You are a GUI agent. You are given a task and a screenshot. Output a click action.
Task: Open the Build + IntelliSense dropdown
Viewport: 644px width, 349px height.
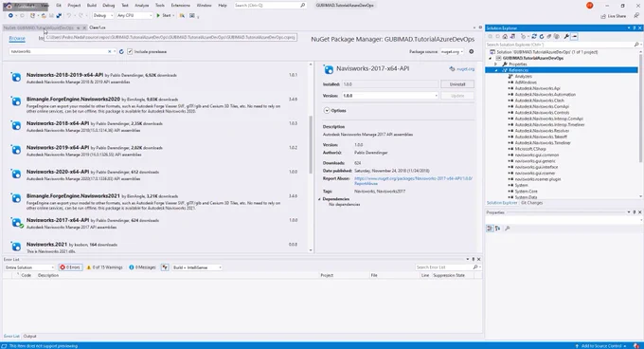(197, 267)
